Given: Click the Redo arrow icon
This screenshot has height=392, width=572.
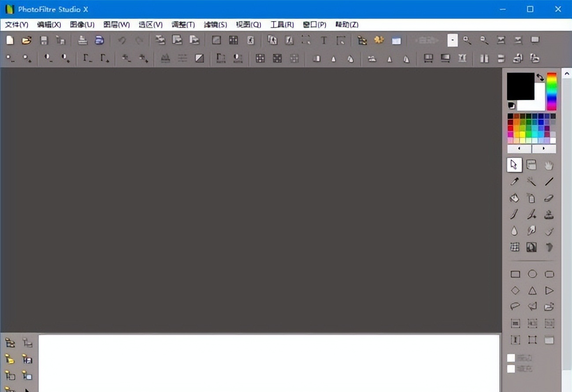Looking at the screenshot, I should click(x=139, y=41).
